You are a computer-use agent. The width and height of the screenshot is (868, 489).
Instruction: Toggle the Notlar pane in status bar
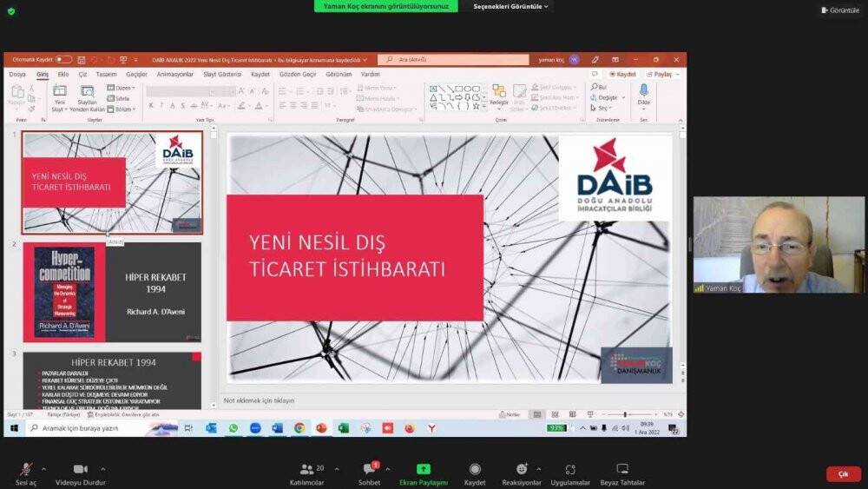512,414
